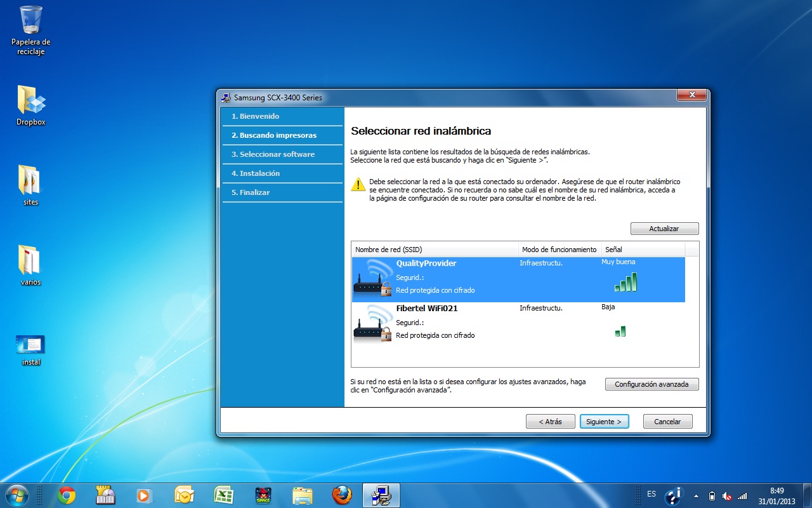Viewport: 812px width, 508px height.
Task: Open the media player taskbar icon
Action: (x=145, y=495)
